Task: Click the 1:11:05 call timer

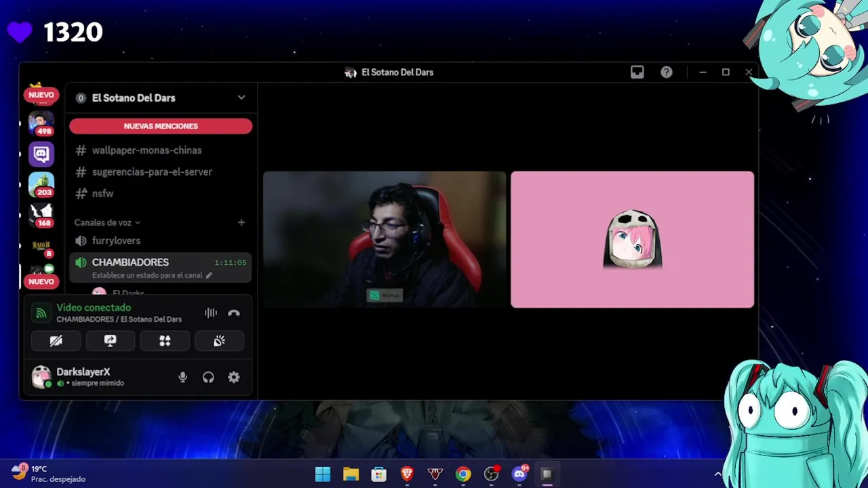Action: point(231,262)
